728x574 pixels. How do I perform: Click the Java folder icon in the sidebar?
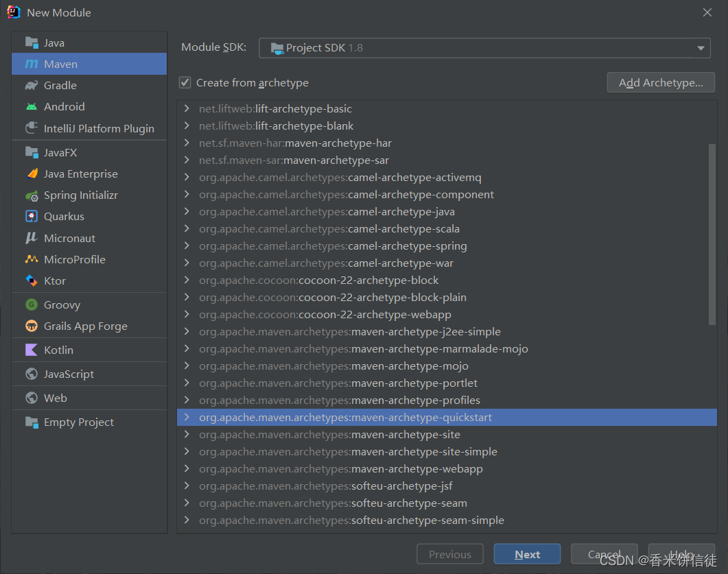pos(32,43)
